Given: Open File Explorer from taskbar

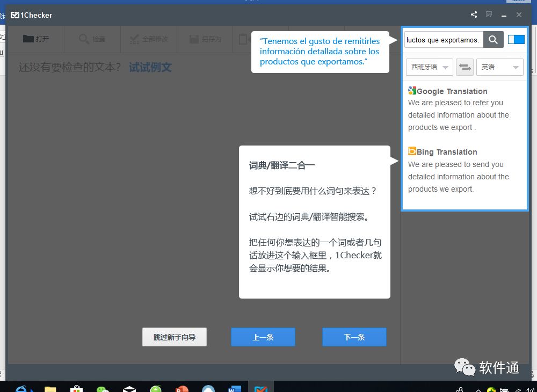Looking at the screenshot, I should click(50, 389).
